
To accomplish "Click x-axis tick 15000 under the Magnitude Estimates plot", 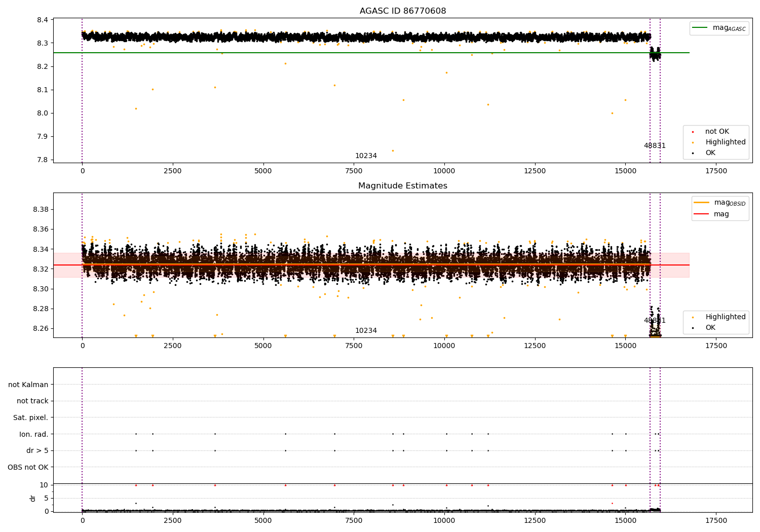I will (x=625, y=346).
